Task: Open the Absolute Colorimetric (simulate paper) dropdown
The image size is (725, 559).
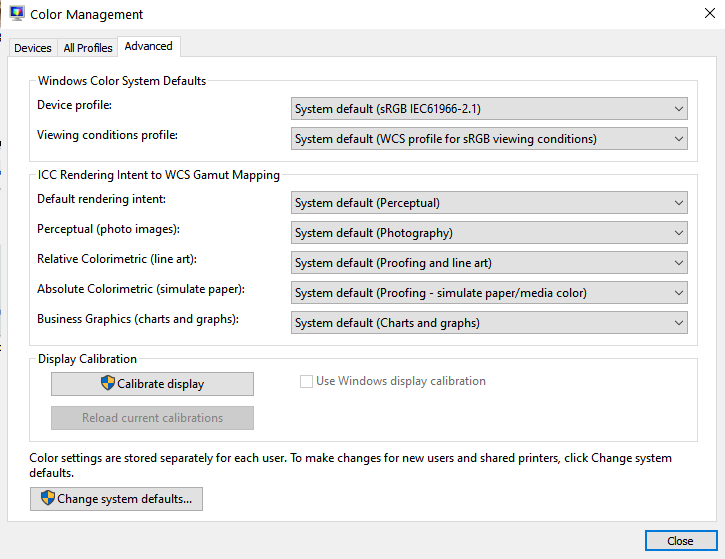Action: click(x=489, y=293)
